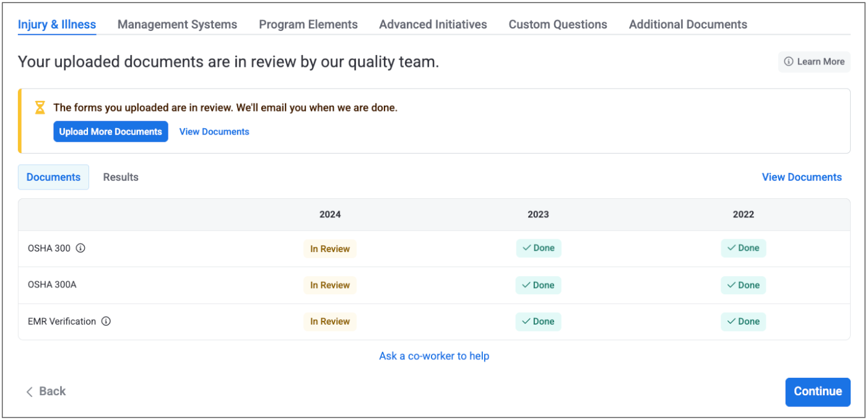
Task: Open the Learn More info button
Action: coord(814,62)
